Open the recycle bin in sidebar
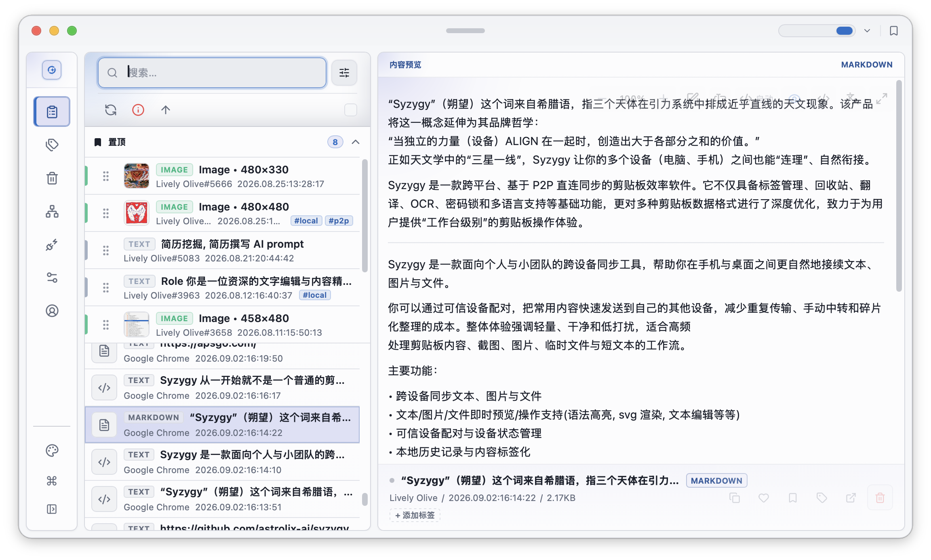 pos(52,178)
